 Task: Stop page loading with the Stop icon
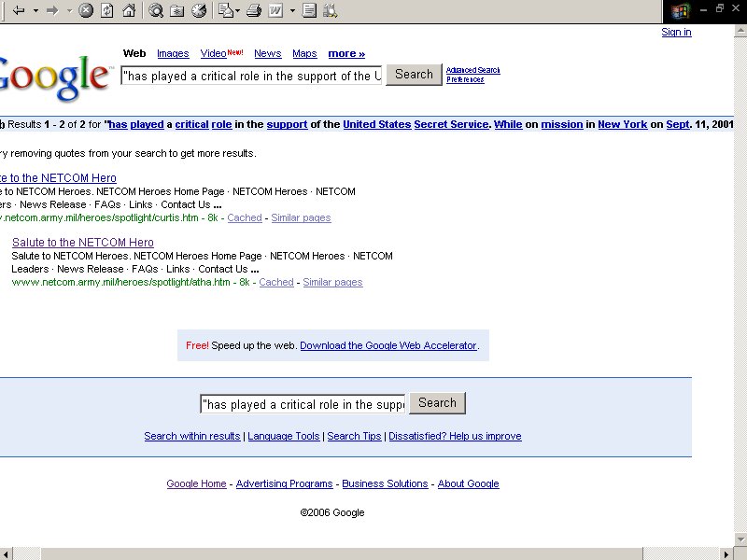pos(86,10)
